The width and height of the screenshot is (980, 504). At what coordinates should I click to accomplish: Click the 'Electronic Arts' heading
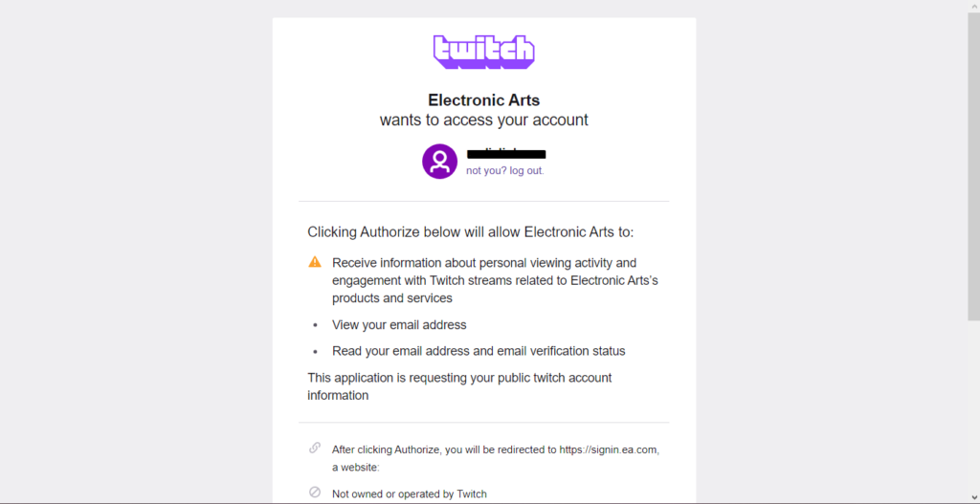click(x=483, y=99)
